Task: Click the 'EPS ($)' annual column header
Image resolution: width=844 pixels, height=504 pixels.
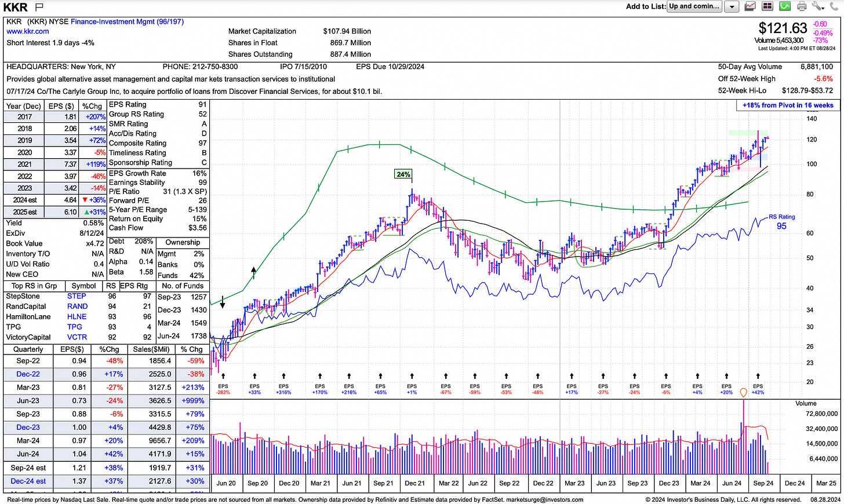Action: click(61, 106)
